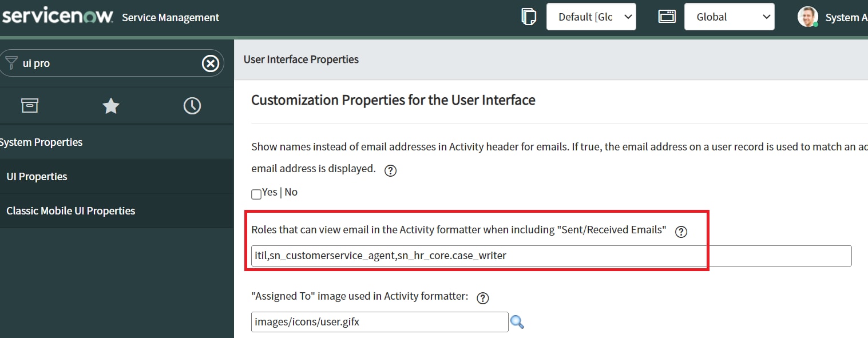Click help icon for Assigned To image property
The height and width of the screenshot is (338, 868).
tap(483, 297)
